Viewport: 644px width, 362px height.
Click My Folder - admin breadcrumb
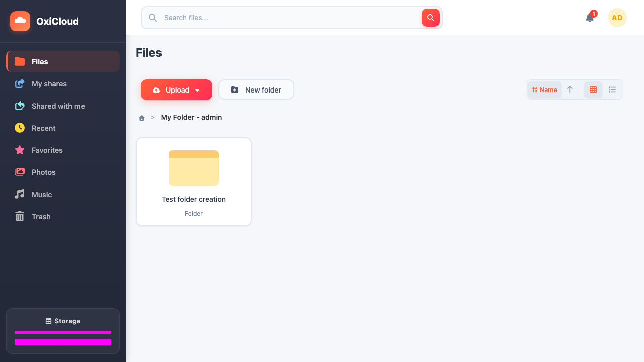[x=191, y=117]
